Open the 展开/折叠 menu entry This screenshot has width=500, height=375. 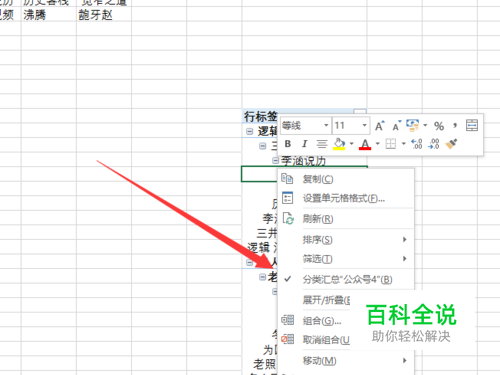[326, 300]
